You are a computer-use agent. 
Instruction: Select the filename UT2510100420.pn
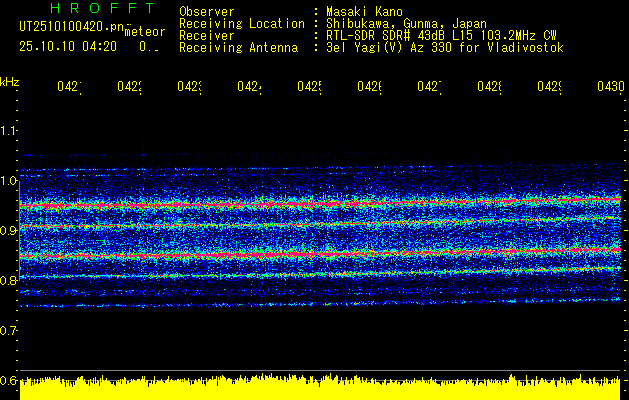(71, 26)
